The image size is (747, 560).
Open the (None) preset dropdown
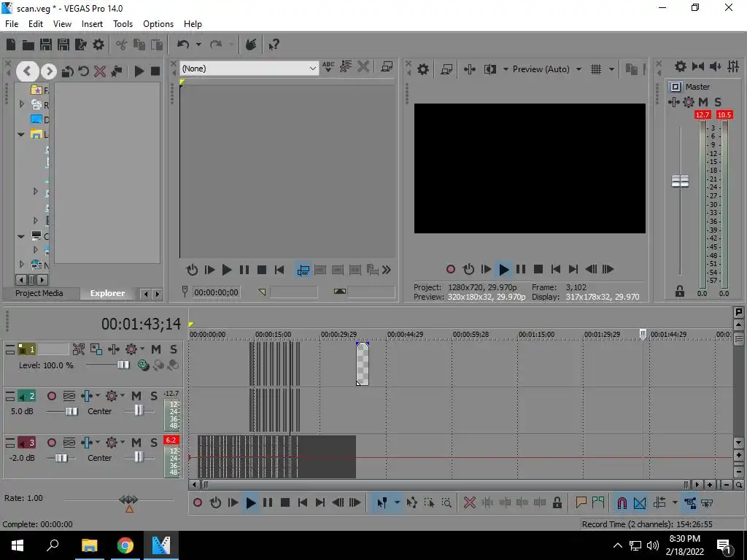(248, 69)
